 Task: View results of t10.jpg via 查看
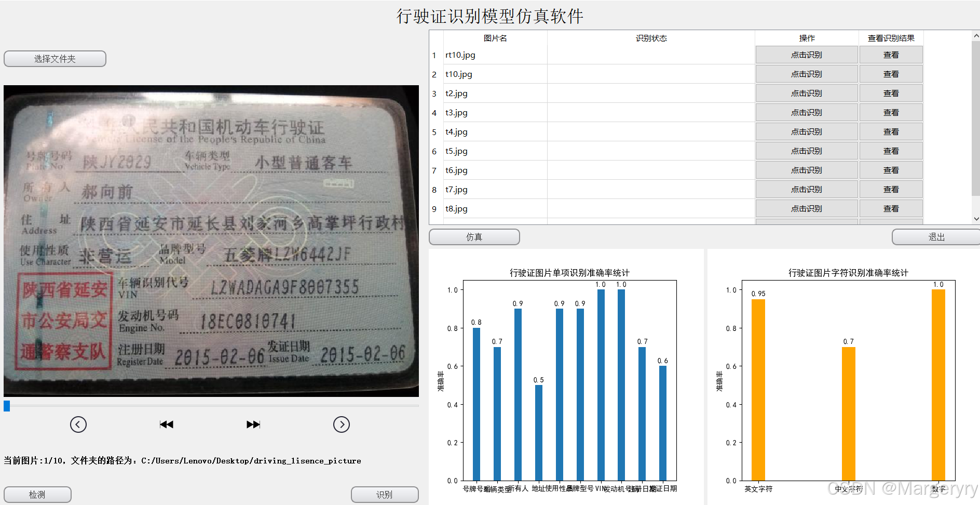(x=891, y=74)
